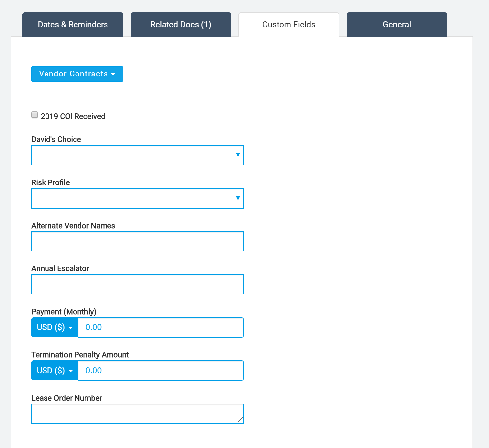Open the Related Docs (1) tab
Screen dimensions: 489x448
click(x=181, y=24)
